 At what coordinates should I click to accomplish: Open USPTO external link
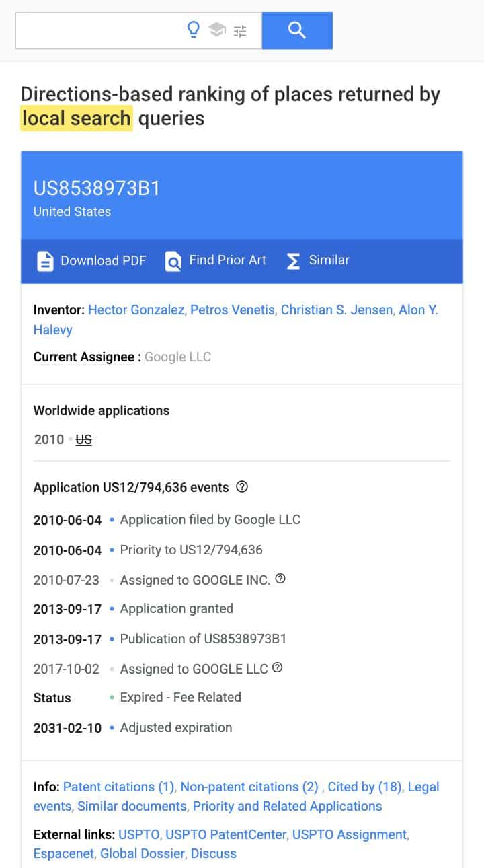[x=139, y=835]
